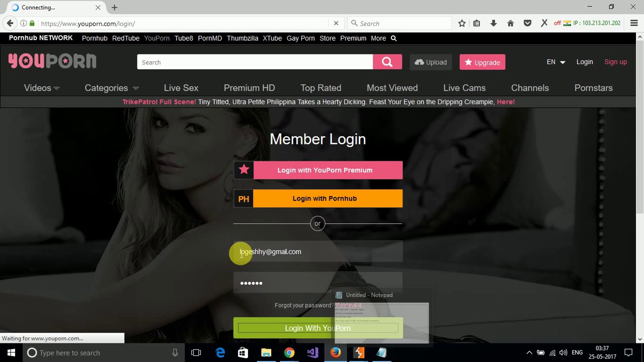
Task: Click the Sign up link
Action: [615, 62]
